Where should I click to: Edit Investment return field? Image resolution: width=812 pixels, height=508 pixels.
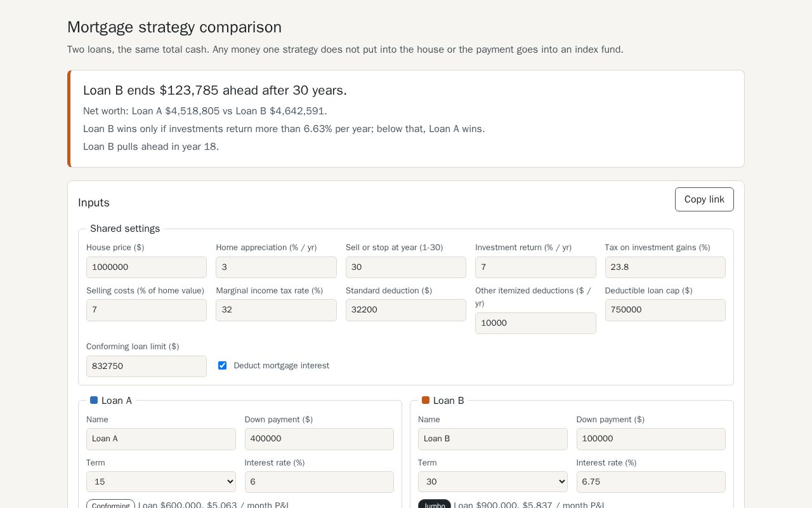(x=535, y=267)
